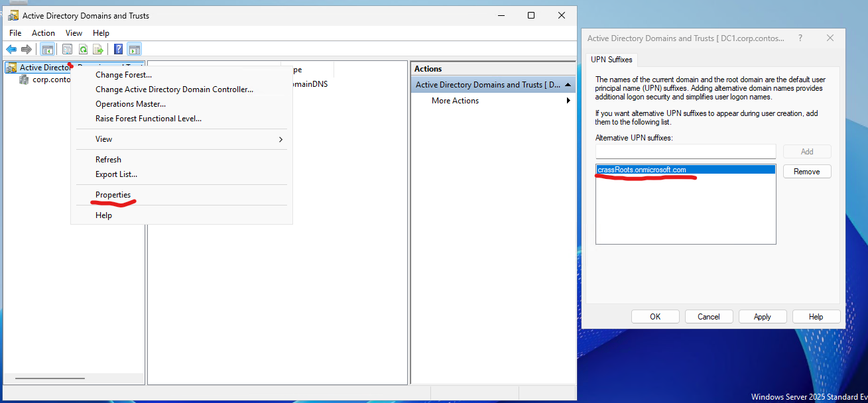Click More Actions in Actions pane
This screenshot has width=868, height=403.
455,101
